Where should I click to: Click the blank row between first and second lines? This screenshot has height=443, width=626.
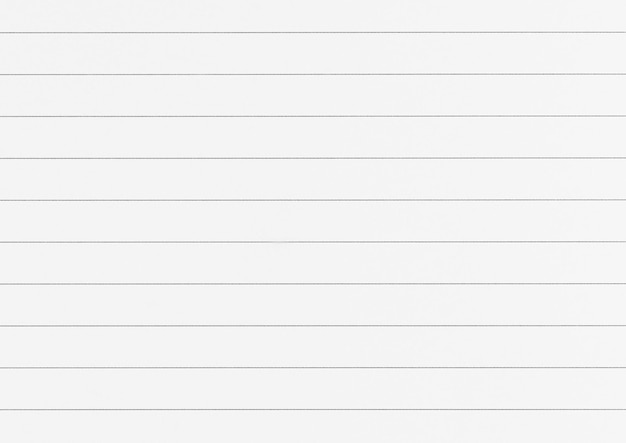coord(313,53)
